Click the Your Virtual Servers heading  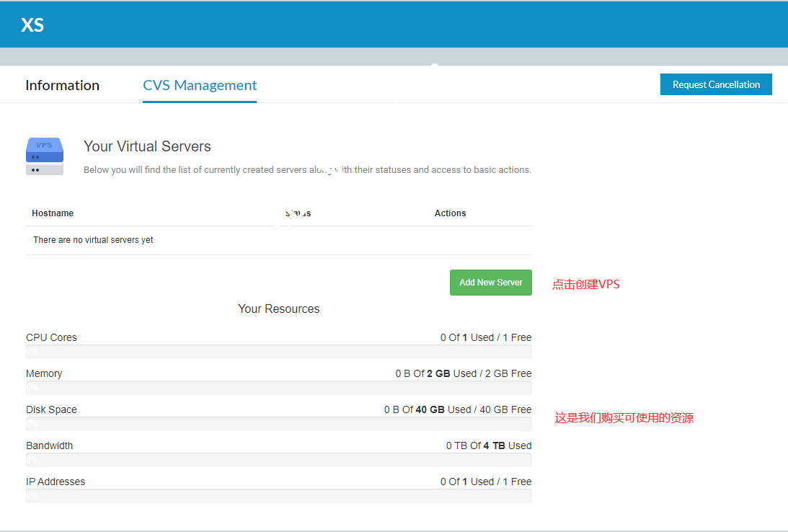147,146
